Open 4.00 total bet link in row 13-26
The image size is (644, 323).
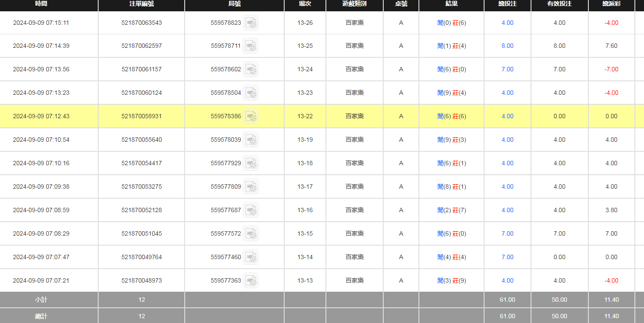pyautogui.click(x=507, y=23)
